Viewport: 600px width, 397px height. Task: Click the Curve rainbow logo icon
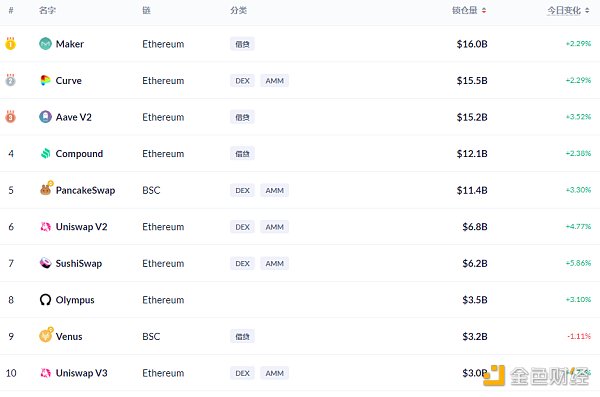(x=45, y=80)
